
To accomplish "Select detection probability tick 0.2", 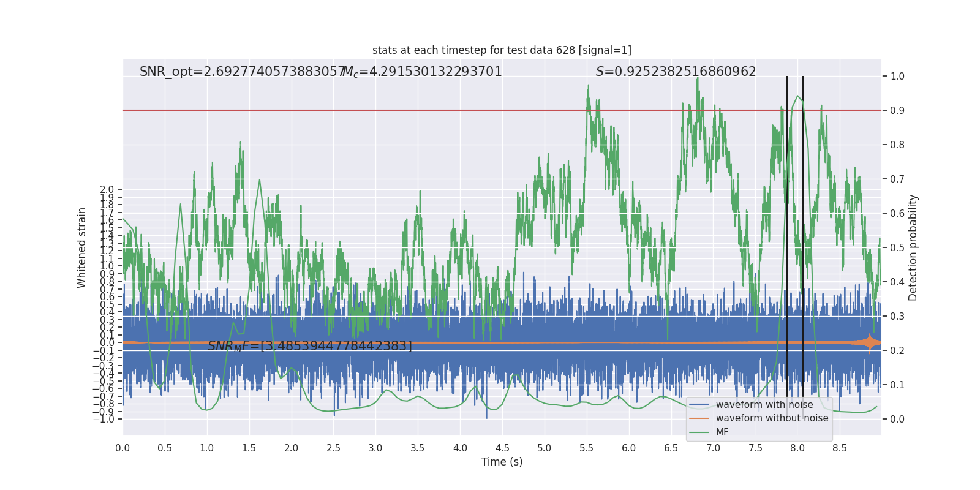I will pyautogui.click(x=897, y=351).
